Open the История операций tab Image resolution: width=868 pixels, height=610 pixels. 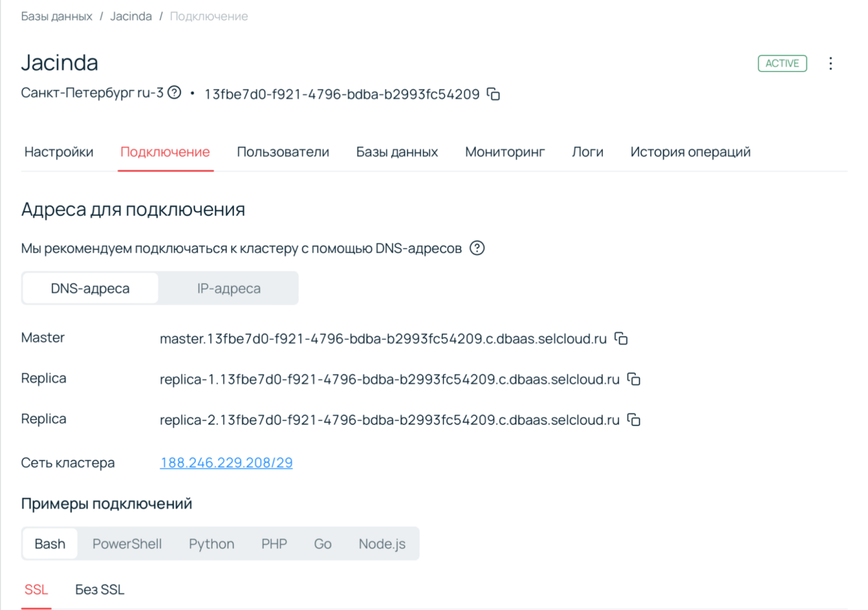[x=690, y=152]
